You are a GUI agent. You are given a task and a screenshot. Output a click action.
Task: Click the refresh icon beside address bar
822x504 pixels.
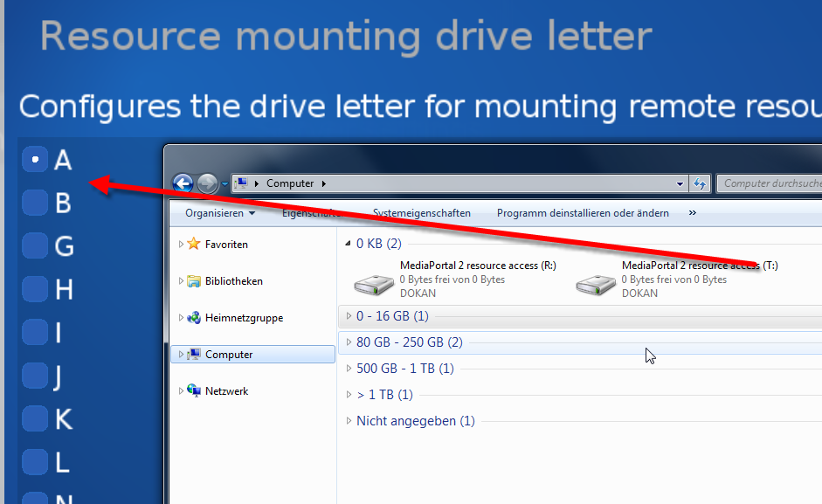pos(700,183)
